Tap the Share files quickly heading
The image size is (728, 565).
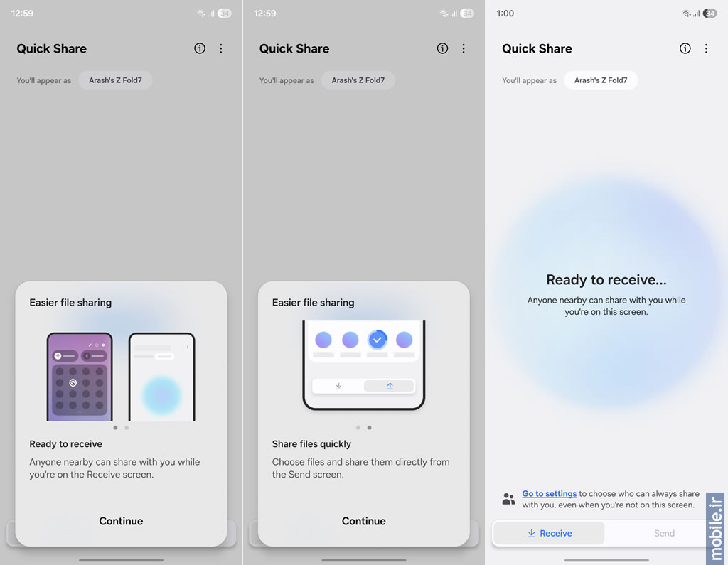(x=311, y=444)
